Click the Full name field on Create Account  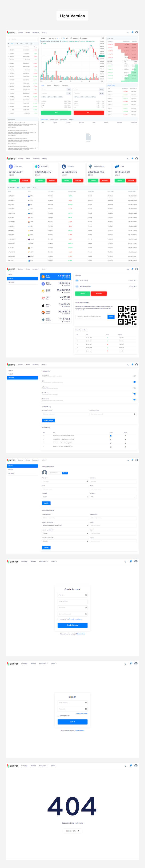tap(72, 595)
